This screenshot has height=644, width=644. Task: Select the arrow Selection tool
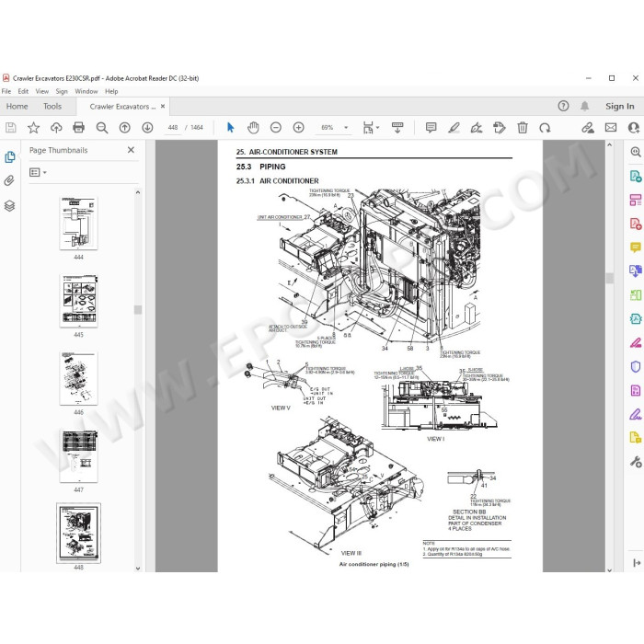[230, 128]
